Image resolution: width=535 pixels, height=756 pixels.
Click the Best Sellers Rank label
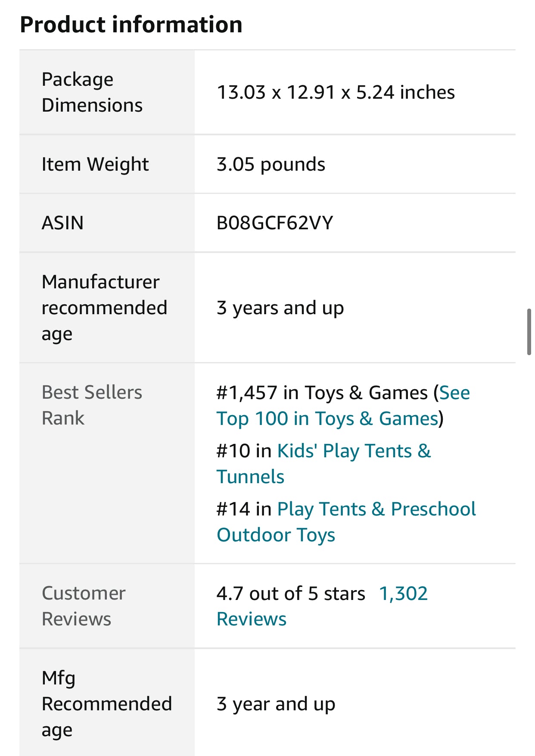click(x=92, y=405)
